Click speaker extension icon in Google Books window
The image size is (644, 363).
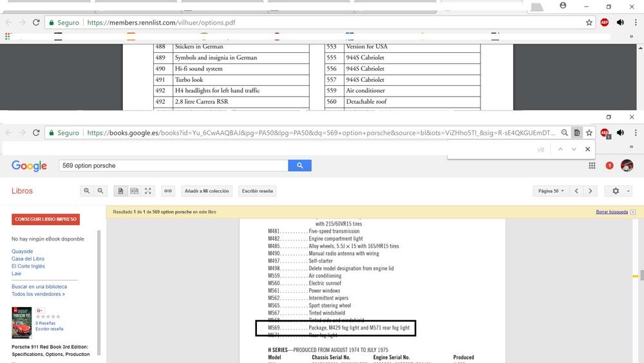[x=620, y=133]
